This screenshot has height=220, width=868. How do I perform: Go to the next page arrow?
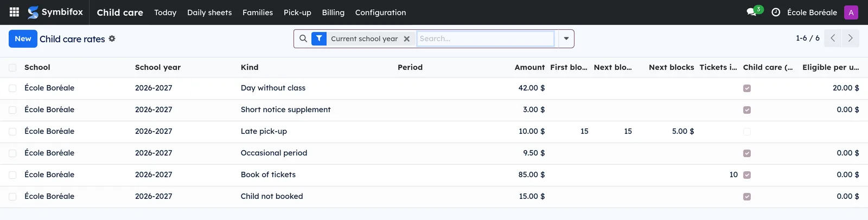pyautogui.click(x=851, y=38)
